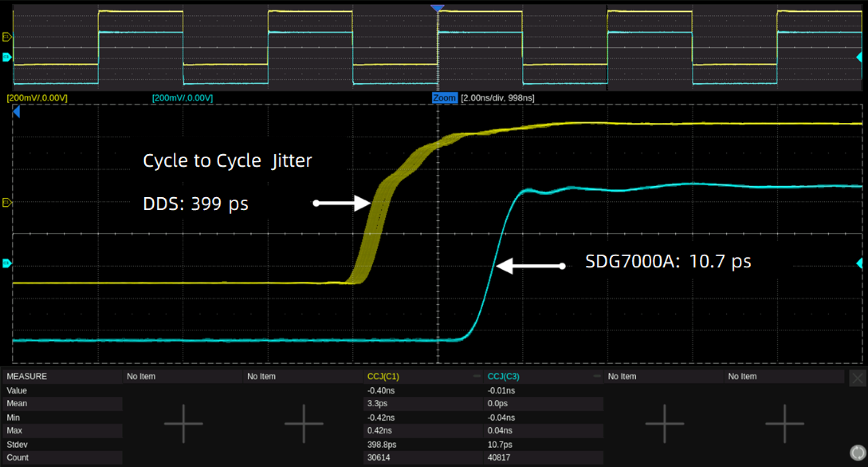The width and height of the screenshot is (868, 467).
Task: Select blue zoom position marker at top-left of zoom window
Action: [x=16, y=112]
